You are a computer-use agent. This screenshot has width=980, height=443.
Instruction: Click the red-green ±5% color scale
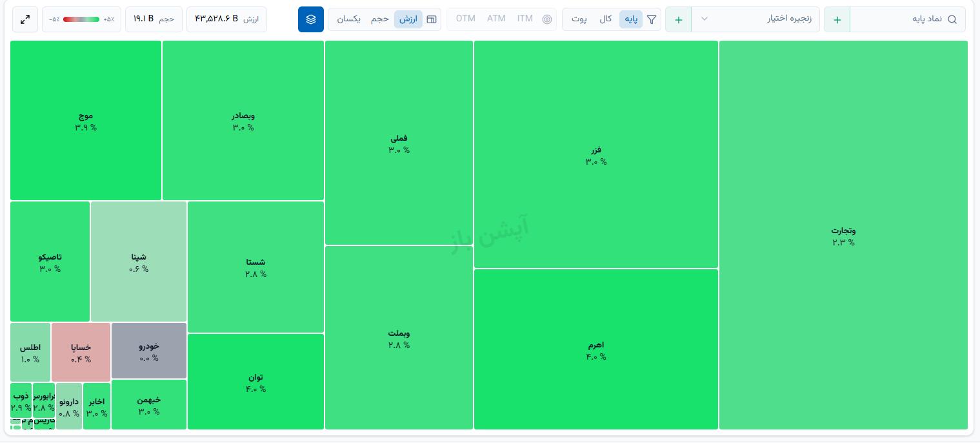tap(81, 19)
